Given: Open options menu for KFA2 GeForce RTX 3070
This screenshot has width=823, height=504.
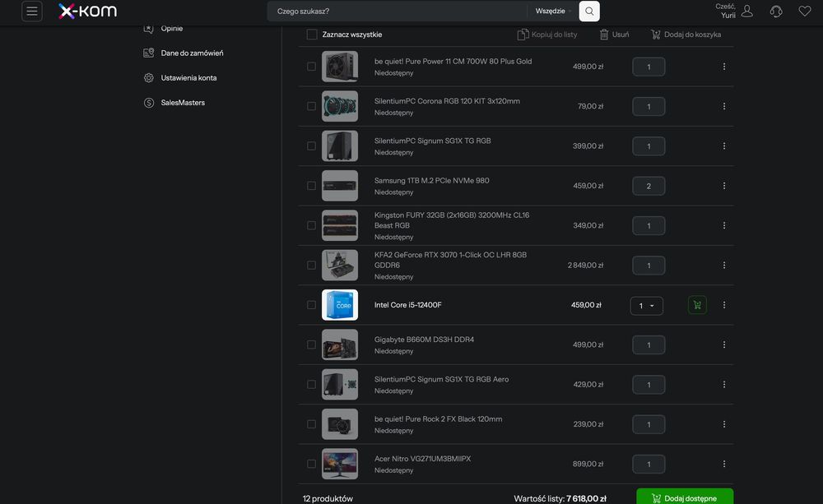Looking at the screenshot, I should (x=724, y=266).
